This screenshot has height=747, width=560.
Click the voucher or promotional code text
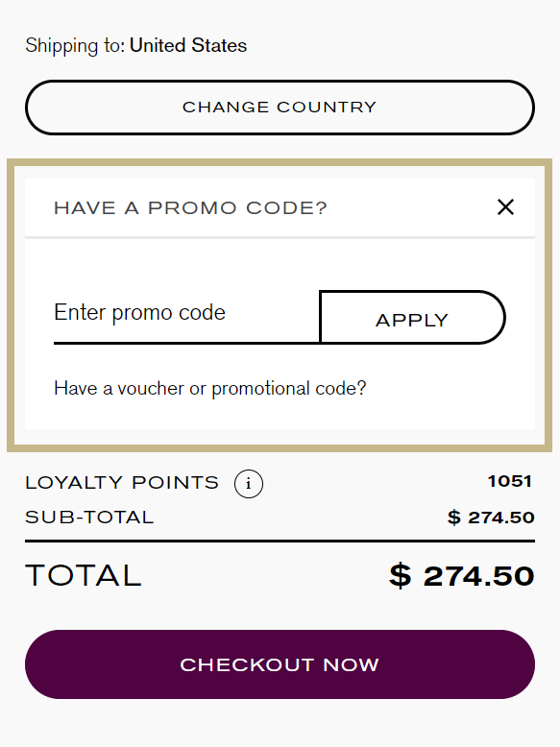tap(210, 389)
